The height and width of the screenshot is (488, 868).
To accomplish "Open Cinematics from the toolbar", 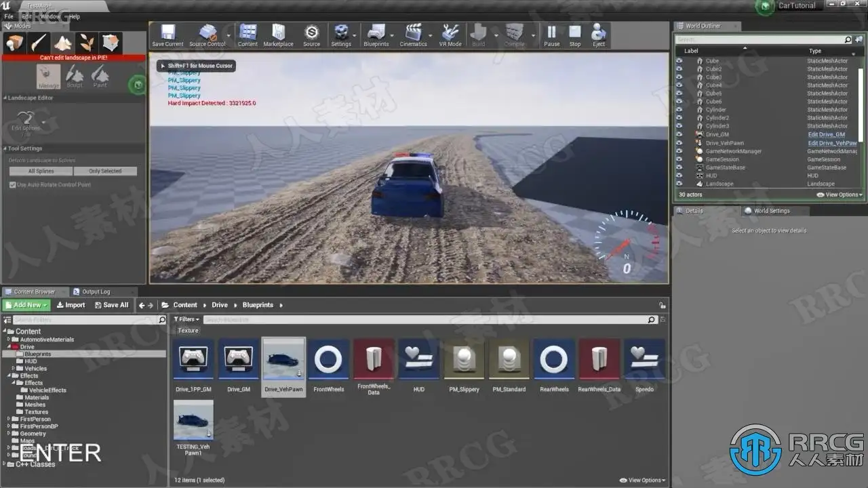I will (x=413, y=35).
